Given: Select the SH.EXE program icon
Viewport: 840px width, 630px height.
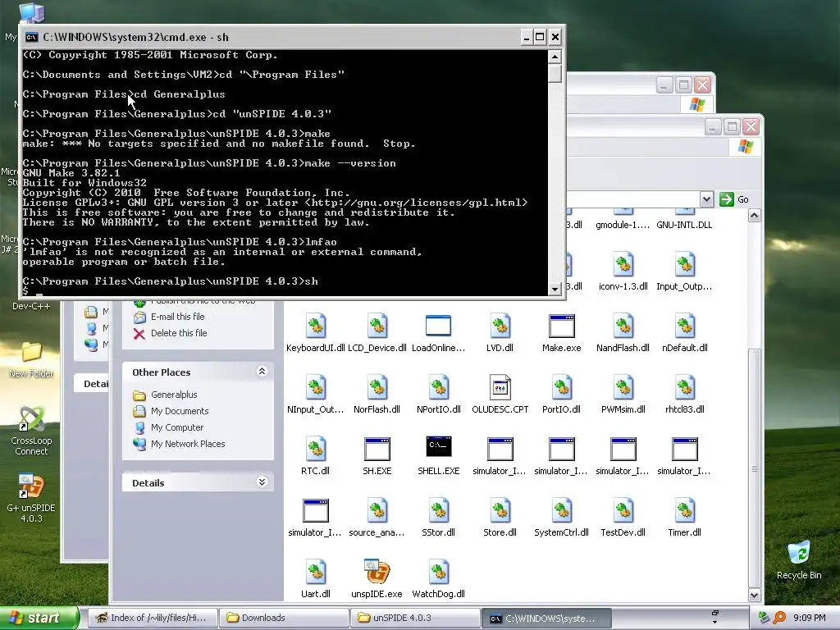Looking at the screenshot, I should pyautogui.click(x=377, y=449).
